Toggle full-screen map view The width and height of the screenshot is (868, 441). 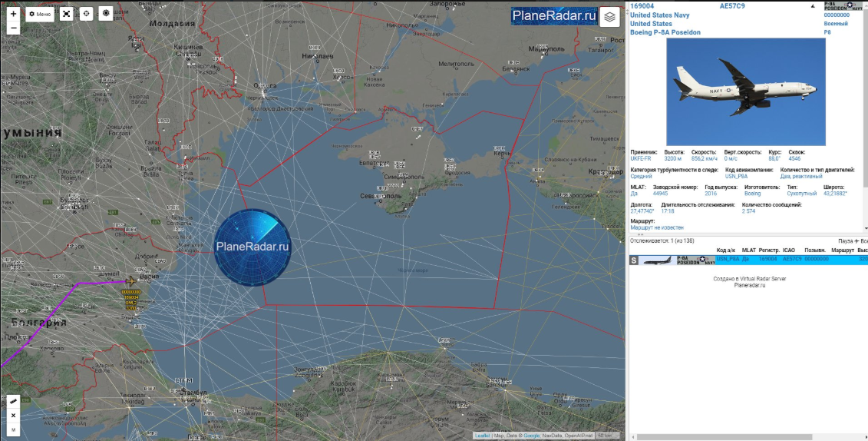67,14
